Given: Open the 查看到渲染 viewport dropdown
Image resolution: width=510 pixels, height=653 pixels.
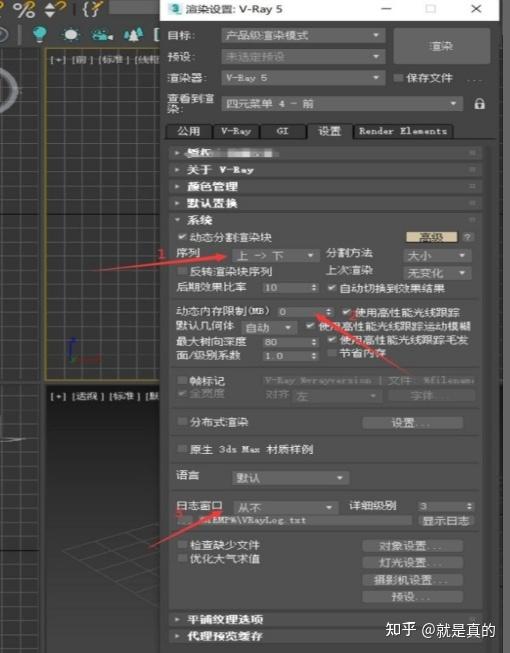Looking at the screenshot, I should (342, 104).
